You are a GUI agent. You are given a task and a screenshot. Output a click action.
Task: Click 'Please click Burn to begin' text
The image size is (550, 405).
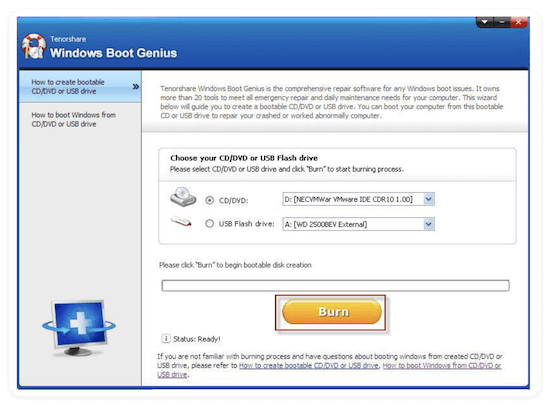[235, 265]
